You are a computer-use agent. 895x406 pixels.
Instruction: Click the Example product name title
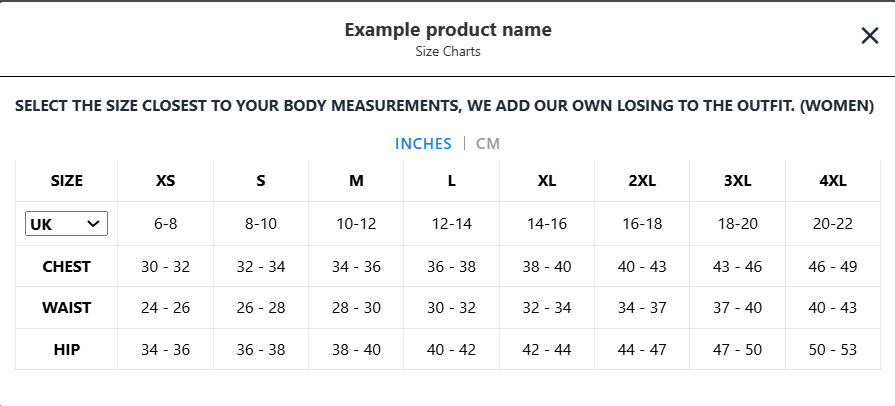(448, 30)
